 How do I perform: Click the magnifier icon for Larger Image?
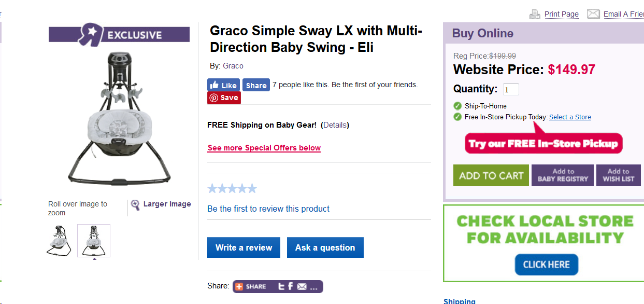click(135, 205)
